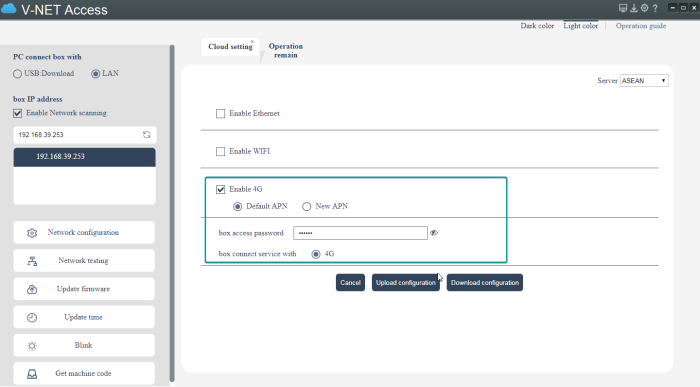Click the Network testing topology icon
This screenshot has width=700, height=387.
32,261
